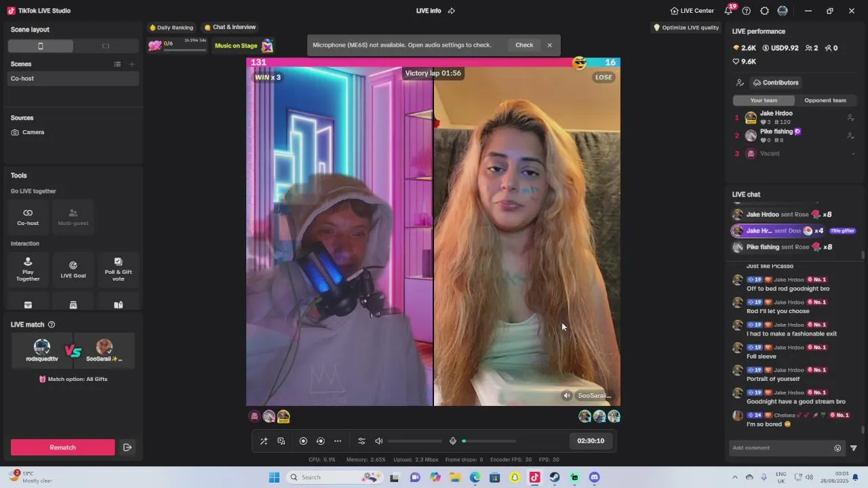Open Poll & Gift vote

[x=118, y=269]
